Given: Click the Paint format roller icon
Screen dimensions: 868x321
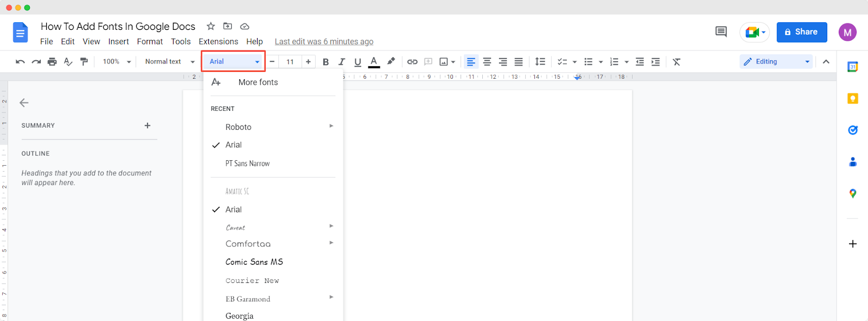Looking at the screenshot, I should (x=84, y=62).
